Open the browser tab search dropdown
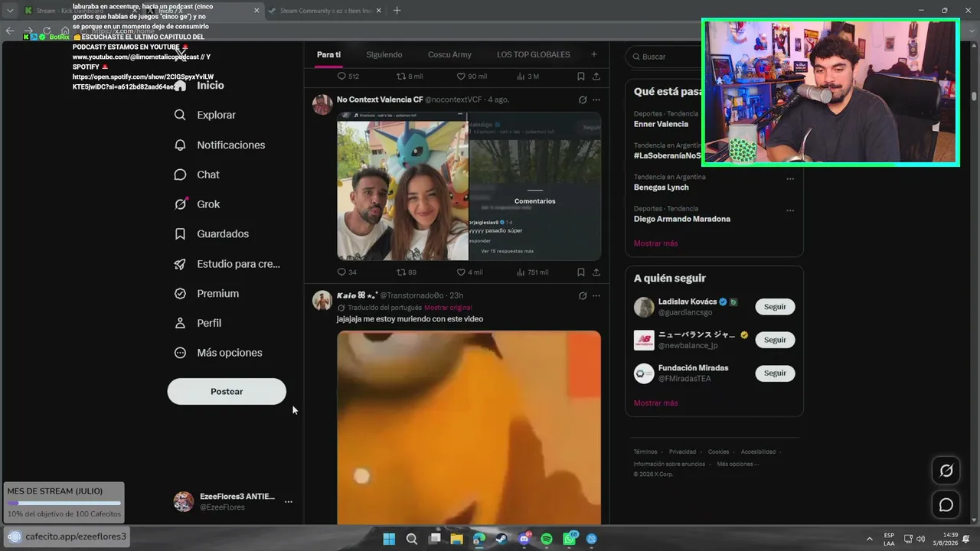 click(x=10, y=11)
